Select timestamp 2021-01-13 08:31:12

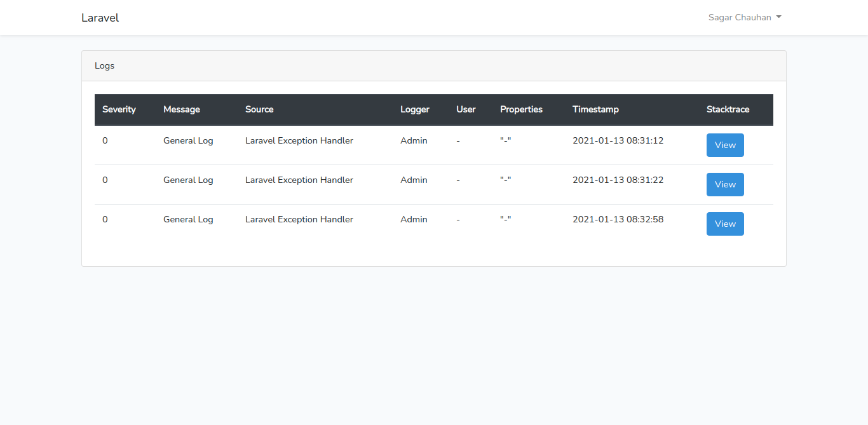pyautogui.click(x=618, y=140)
